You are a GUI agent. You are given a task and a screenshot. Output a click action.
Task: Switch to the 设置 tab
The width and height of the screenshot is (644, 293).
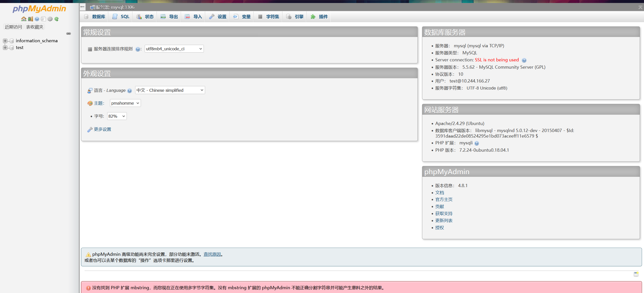(x=218, y=17)
